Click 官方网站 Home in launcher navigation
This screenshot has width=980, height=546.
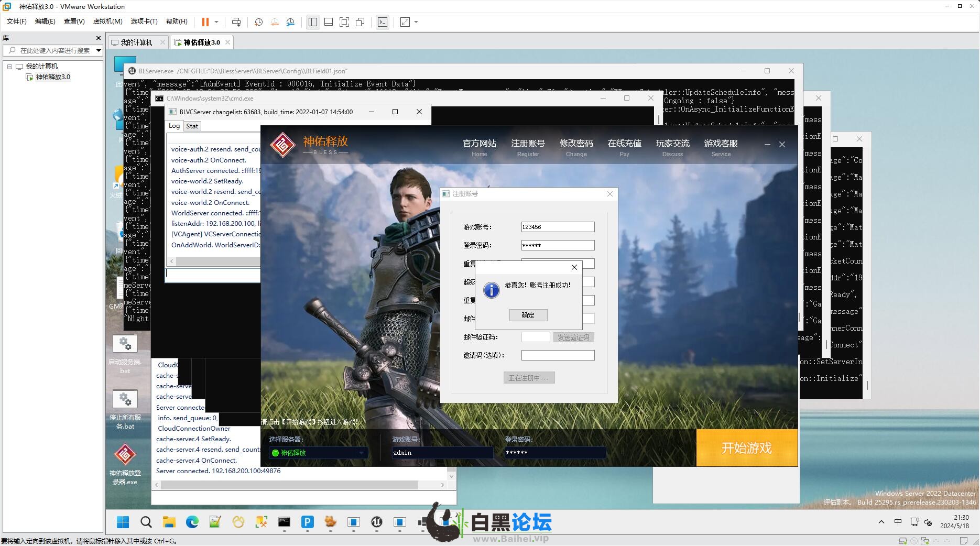[479, 147]
